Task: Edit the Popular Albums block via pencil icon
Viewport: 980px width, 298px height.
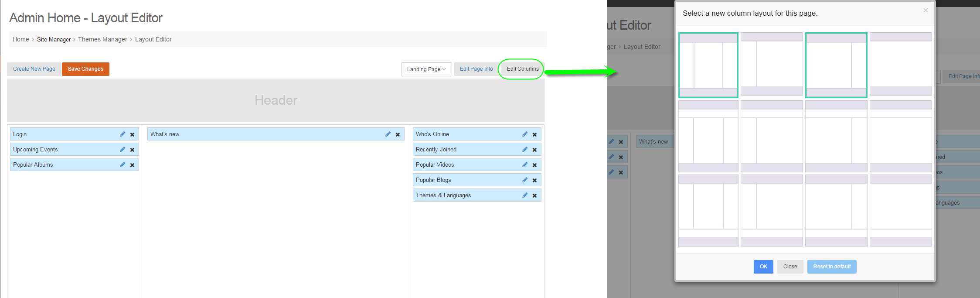Action: [122, 165]
